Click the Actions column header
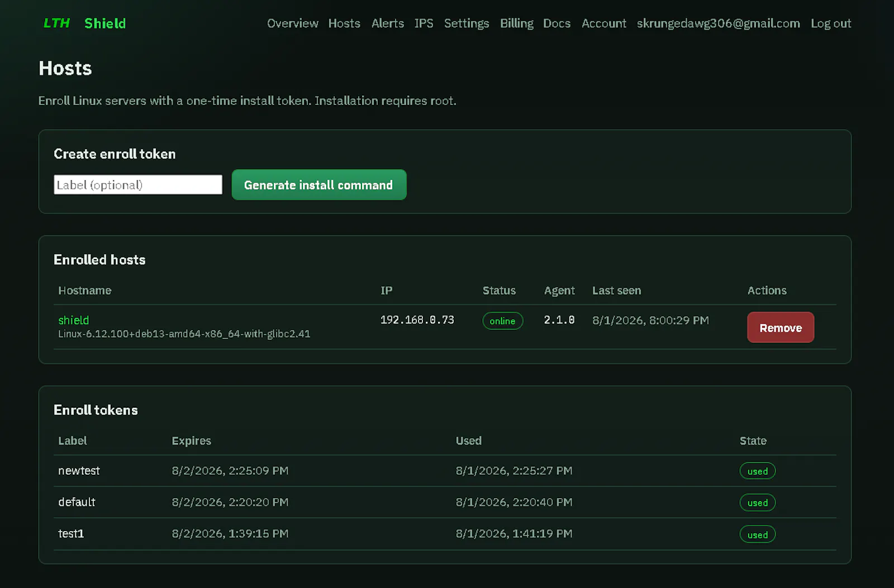The image size is (894, 588). pyautogui.click(x=767, y=290)
